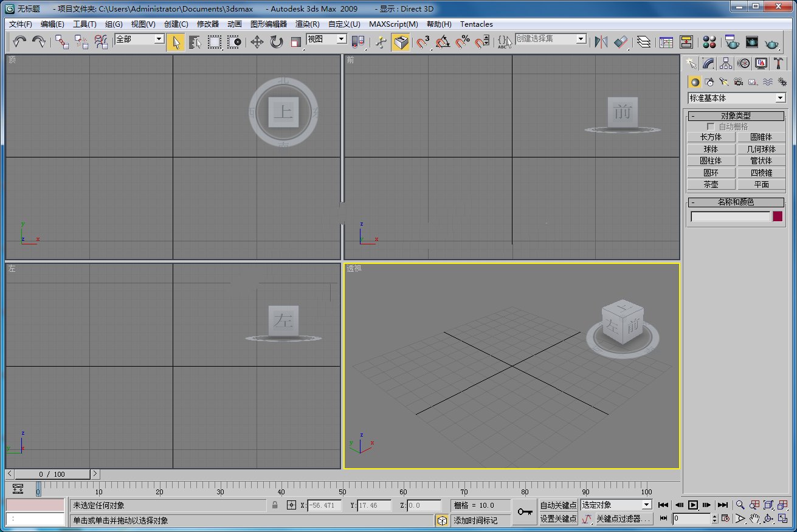Image resolution: width=797 pixels, height=532 pixels.
Task: Activate the Unlink Selection tool
Action: (x=81, y=42)
